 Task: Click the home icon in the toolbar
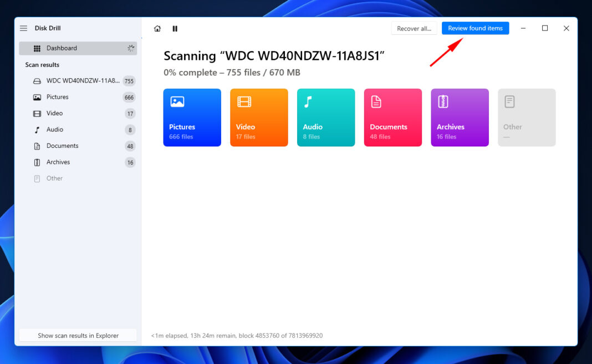pyautogui.click(x=157, y=29)
